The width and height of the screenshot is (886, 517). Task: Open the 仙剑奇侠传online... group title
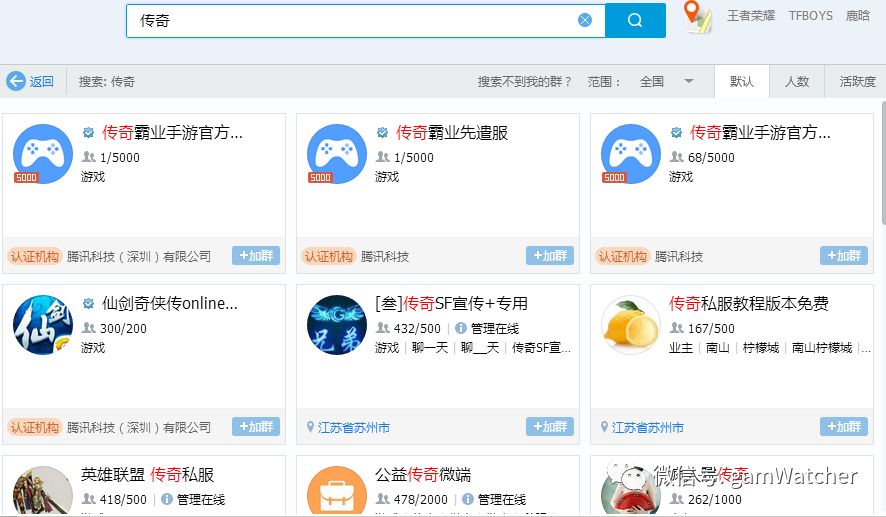[x=170, y=304]
